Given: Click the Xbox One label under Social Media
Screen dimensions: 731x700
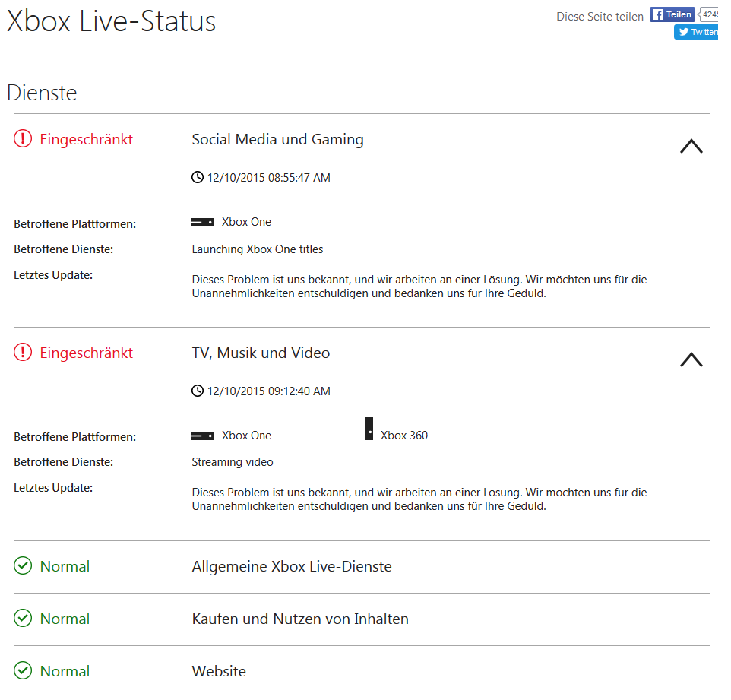Looking at the screenshot, I should 246,222.
